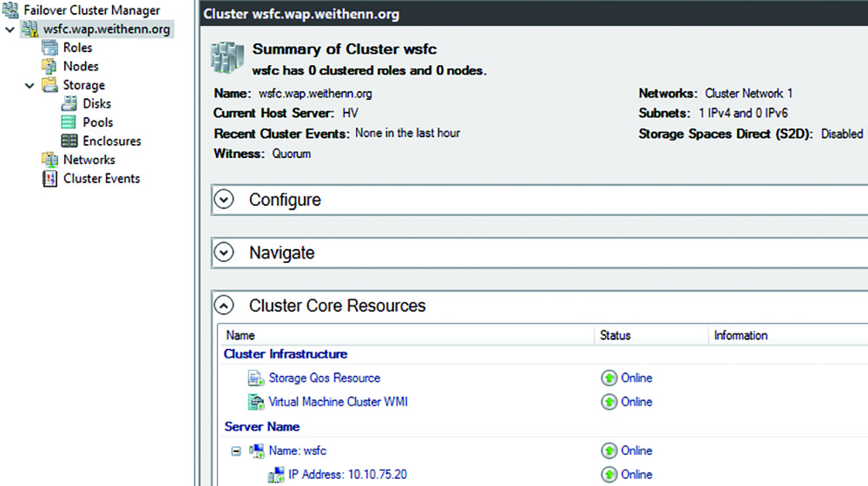Collapse the Cluster Core Resources section
The height and width of the screenshot is (486, 868).
pos(224,305)
